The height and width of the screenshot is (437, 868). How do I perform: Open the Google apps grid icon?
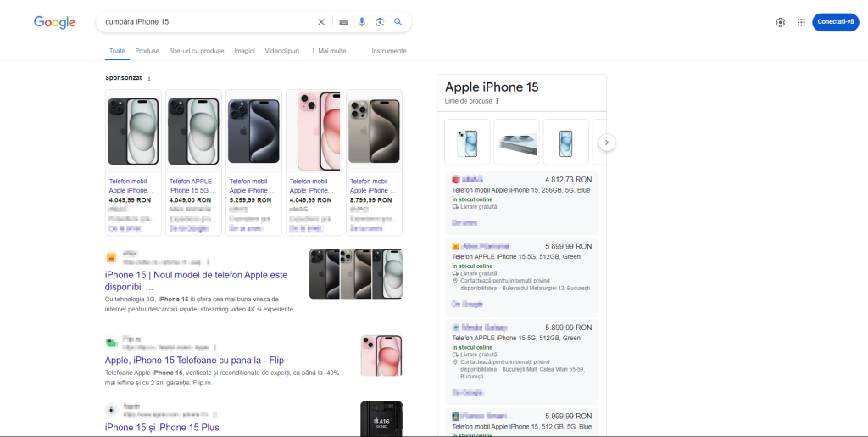[x=801, y=22]
